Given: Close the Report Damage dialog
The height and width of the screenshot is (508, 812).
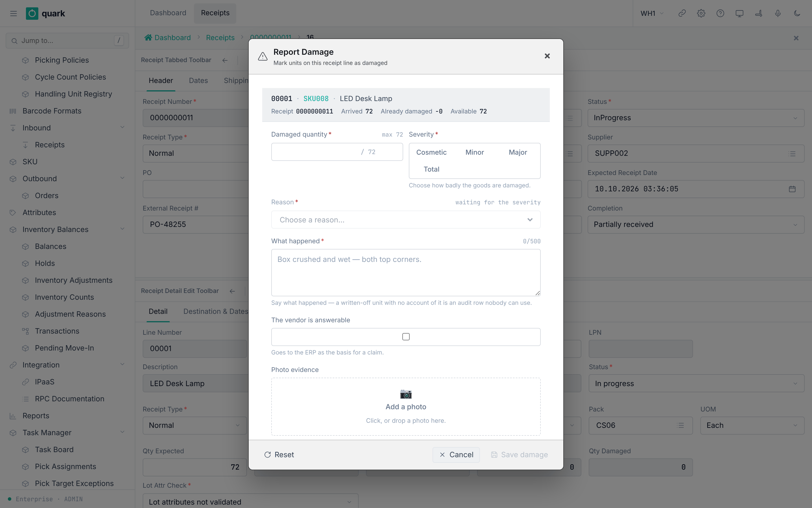Looking at the screenshot, I should [x=547, y=56].
